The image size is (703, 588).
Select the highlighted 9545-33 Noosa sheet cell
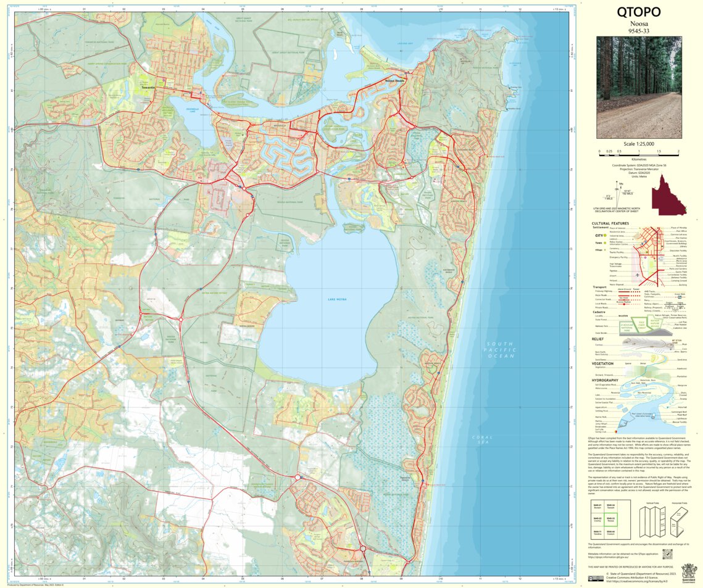pos(610,520)
